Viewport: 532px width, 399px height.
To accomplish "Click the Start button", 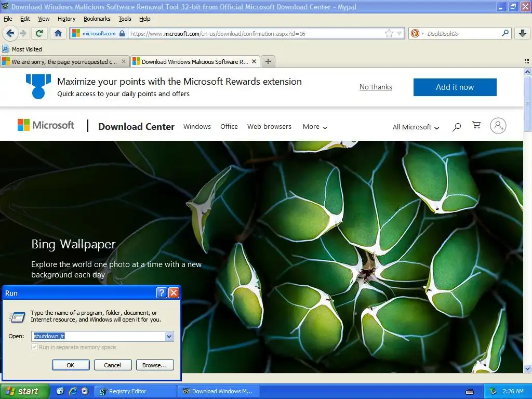I will pos(24,391).
